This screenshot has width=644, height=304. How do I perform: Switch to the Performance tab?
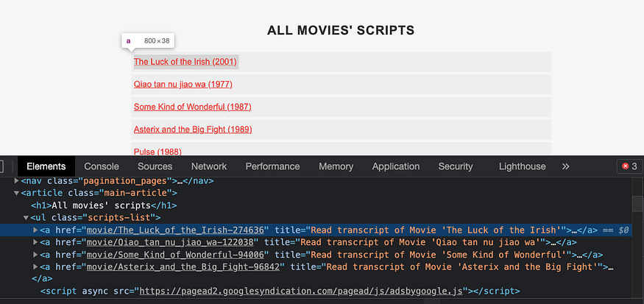[273, 166]
